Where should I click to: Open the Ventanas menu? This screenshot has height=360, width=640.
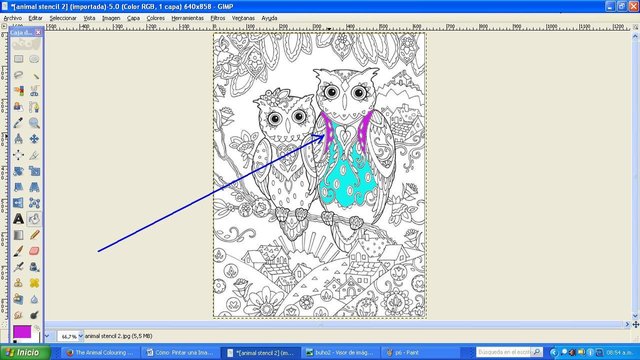[x=243, y=18]
